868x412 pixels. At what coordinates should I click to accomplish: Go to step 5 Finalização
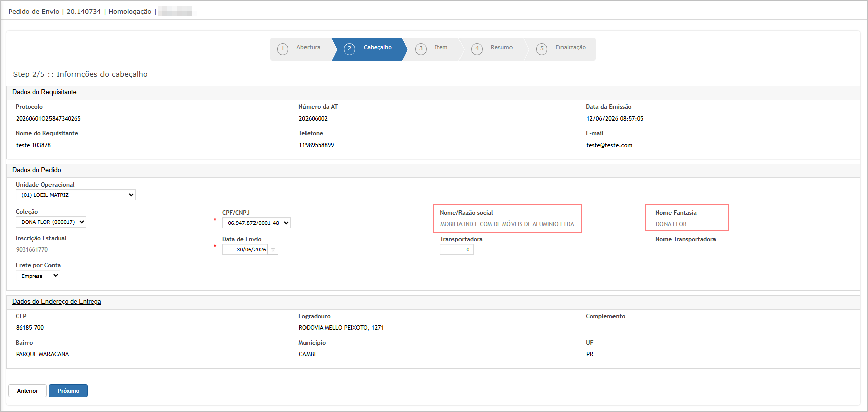click(x=561, y=49)
